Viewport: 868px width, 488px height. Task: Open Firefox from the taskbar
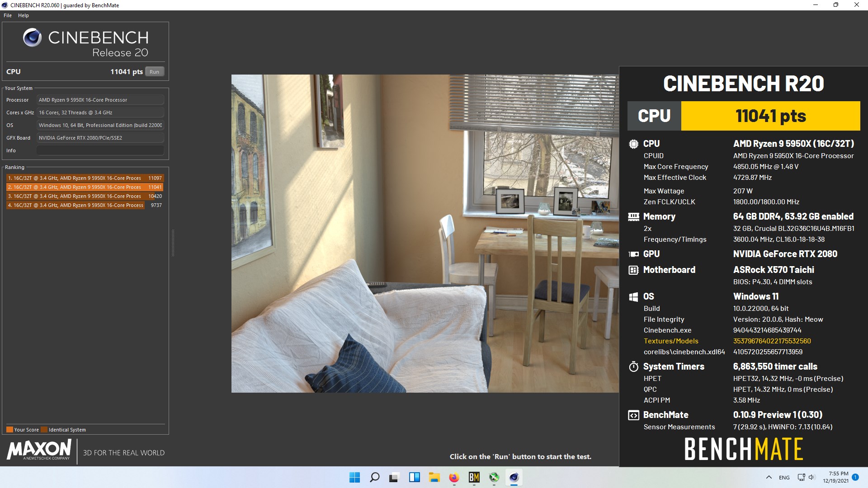454,477
